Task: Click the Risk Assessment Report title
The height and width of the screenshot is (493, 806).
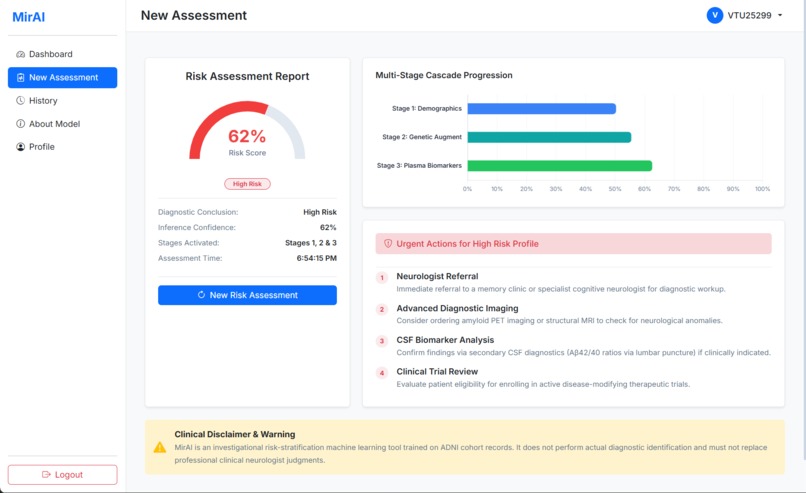Action: (x=247, y=76)
